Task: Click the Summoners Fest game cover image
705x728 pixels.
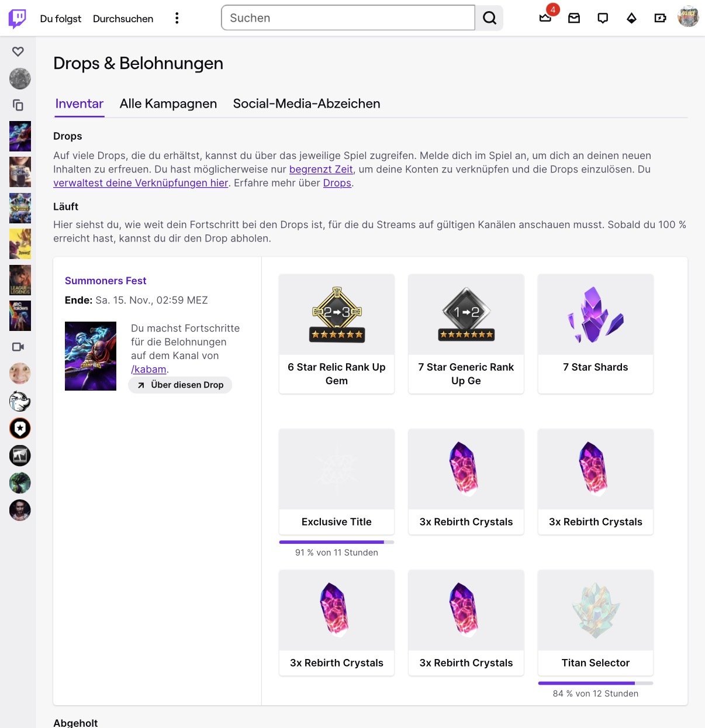Action: [91, 356]
